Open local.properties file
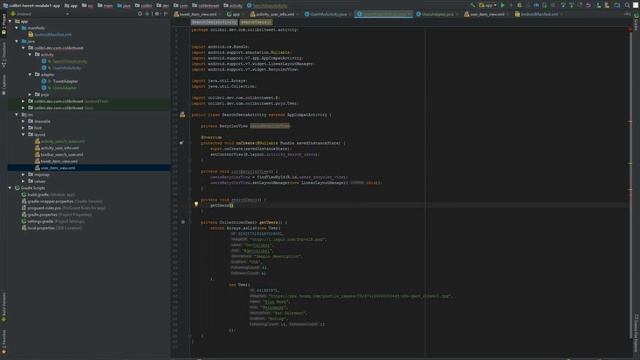Viewport: 640px width, 360px height. point(51,228)
